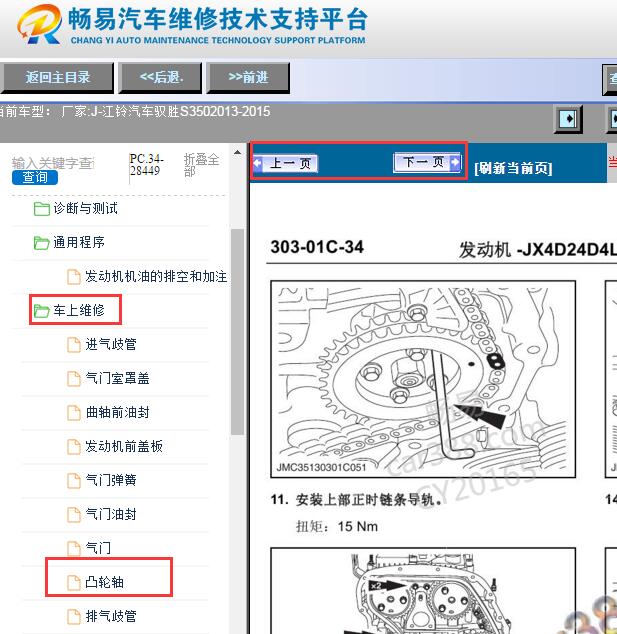Screen dimensions: 617x634
Task: Open 进气歧管 document
Action: tap(111, 344)
